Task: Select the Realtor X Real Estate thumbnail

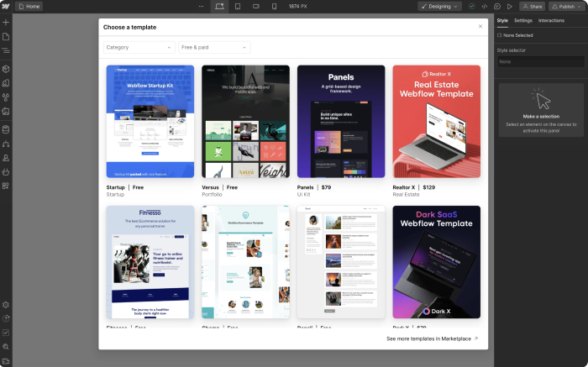Action: coord(437,122)
